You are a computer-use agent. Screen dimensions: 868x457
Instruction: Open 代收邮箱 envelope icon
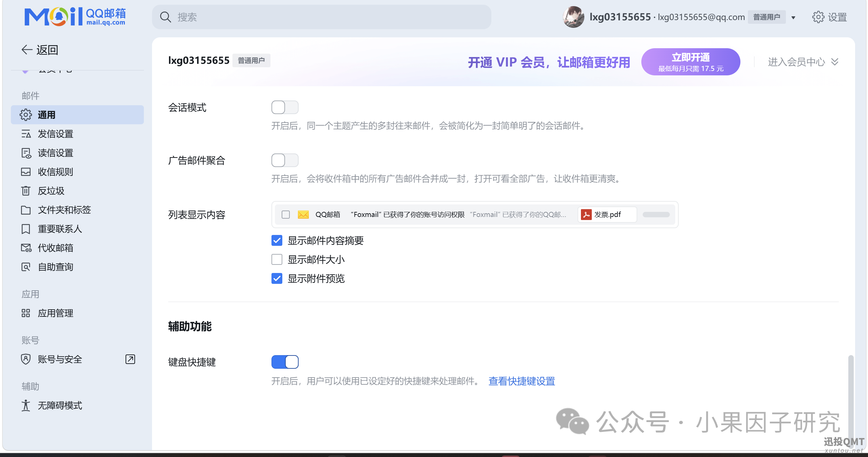26,248
